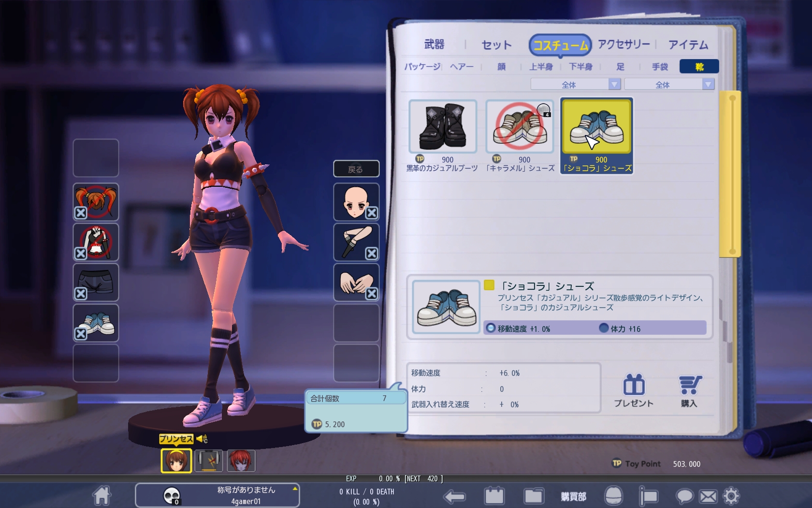Expand the player title panel 4gamer01
Viewport: 812px width, 508px height.
tap(294, 489)
